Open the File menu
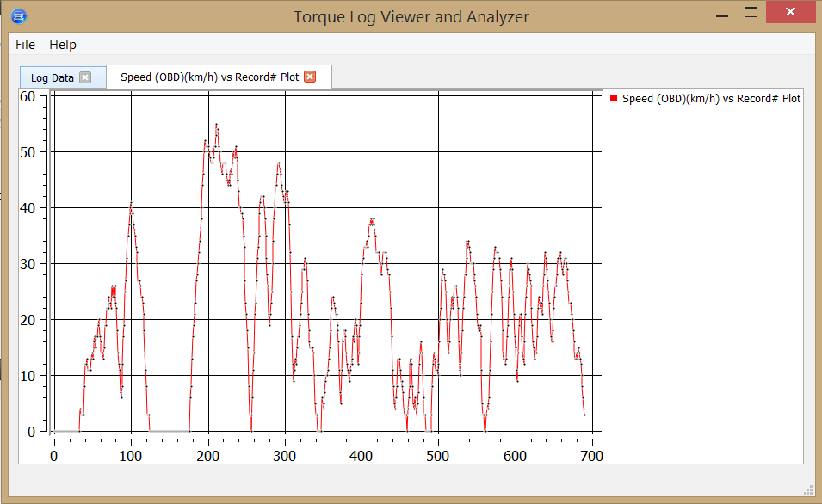The width and height of the screenshot is (822, 504). [24, 44]
